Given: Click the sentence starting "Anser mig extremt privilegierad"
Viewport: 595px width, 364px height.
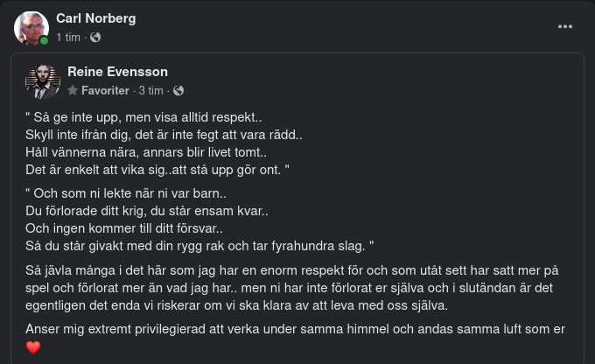Looking at the screenshot, I should (x=296, y=329).
